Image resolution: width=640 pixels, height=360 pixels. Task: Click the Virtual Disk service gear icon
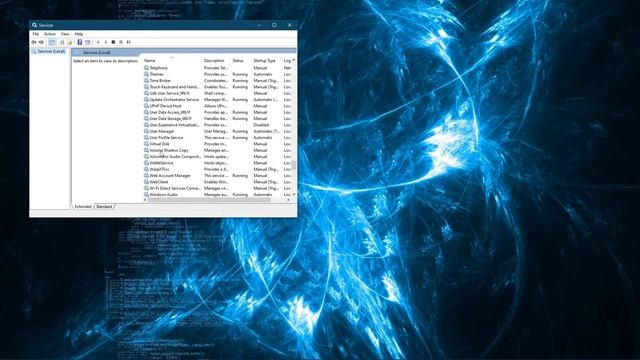146,144
